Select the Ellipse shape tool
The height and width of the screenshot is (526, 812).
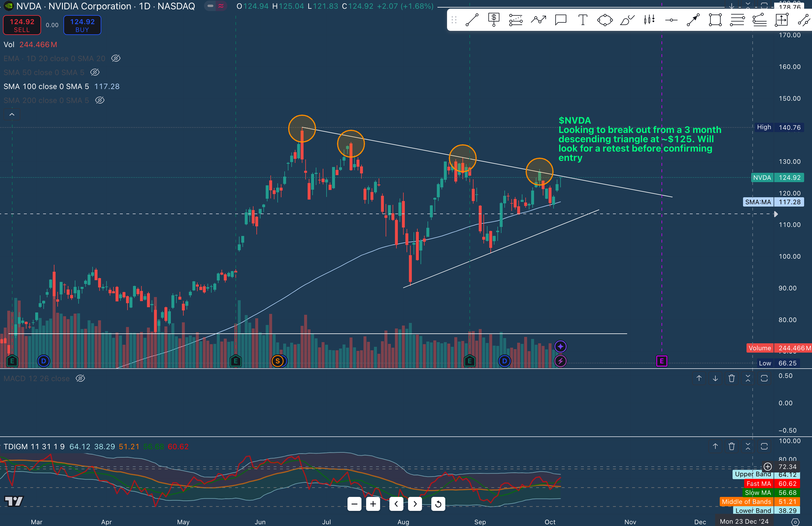pos(605,20)
